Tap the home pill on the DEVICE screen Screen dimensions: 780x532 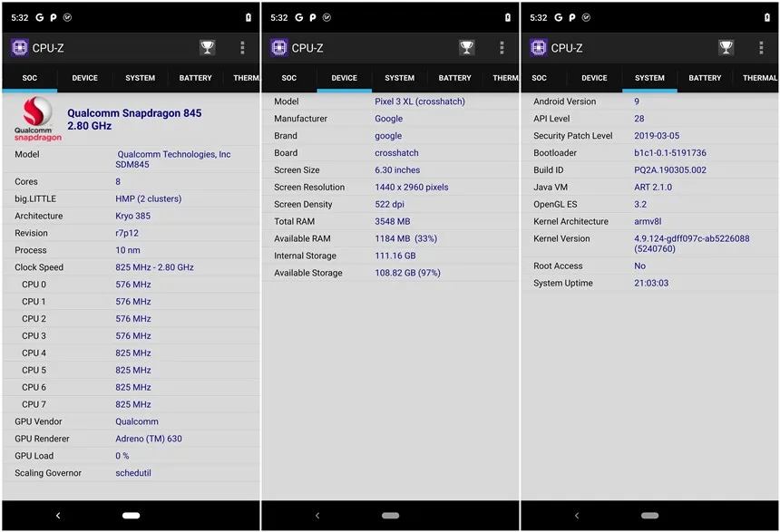click(x=391, y=516)
